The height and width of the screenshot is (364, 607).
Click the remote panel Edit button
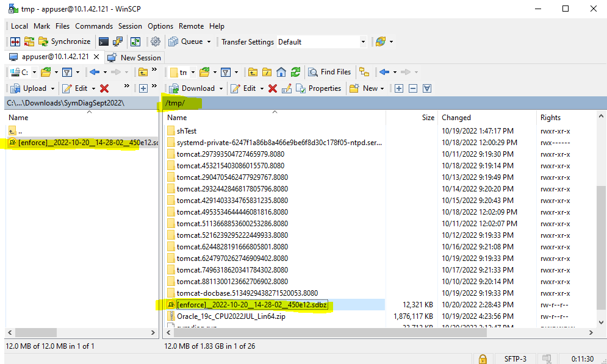(x=243, y=88)
